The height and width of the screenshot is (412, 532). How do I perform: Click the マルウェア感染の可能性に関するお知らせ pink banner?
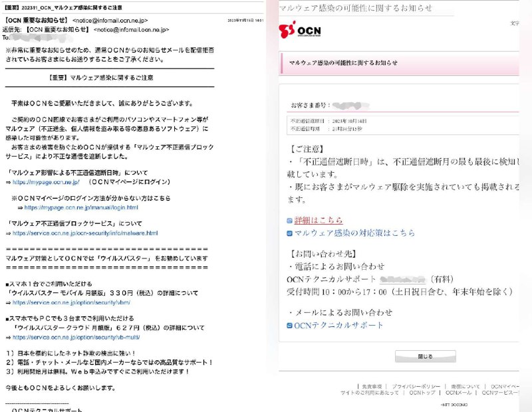(x=399, y=62)
